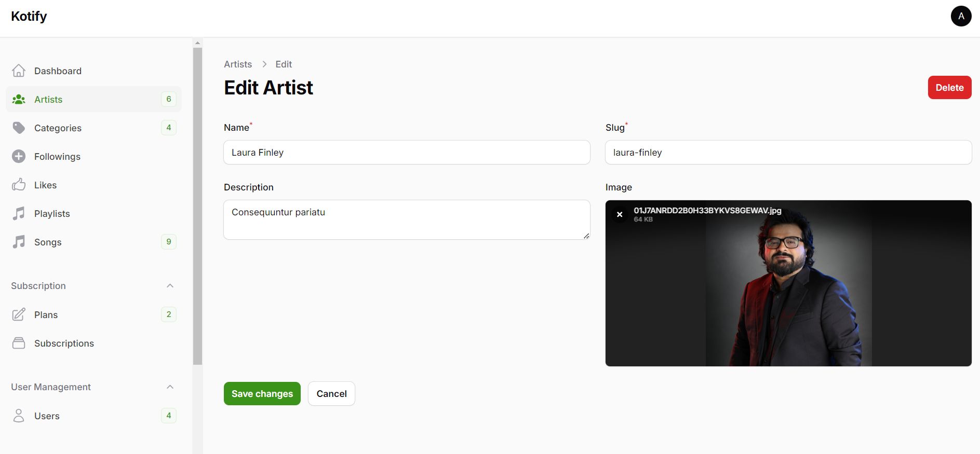Grab the Description textarea resize handle
This screenshot has width=980, height=454.
[586, 236]
